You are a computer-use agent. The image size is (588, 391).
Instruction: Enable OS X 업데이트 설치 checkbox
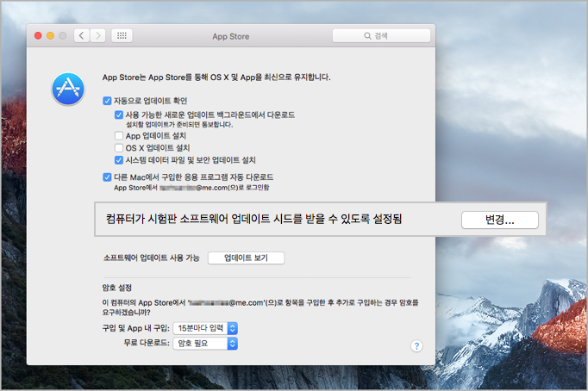click(119, 147)
